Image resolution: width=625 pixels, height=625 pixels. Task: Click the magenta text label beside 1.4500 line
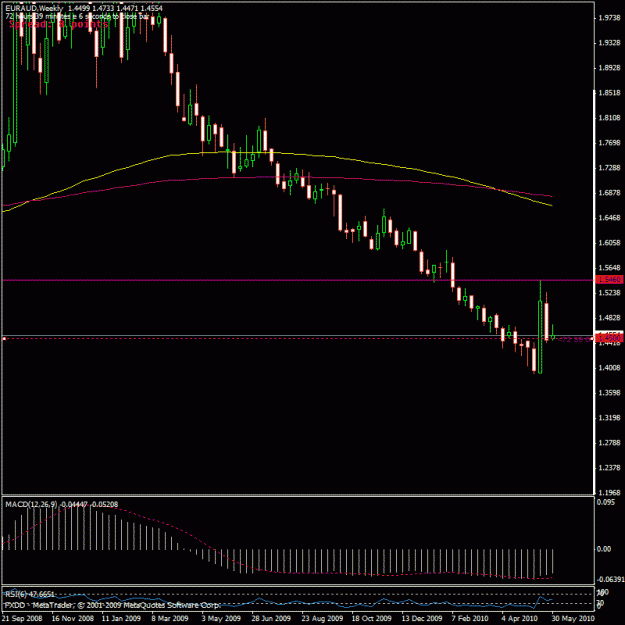tap(574, 339)
